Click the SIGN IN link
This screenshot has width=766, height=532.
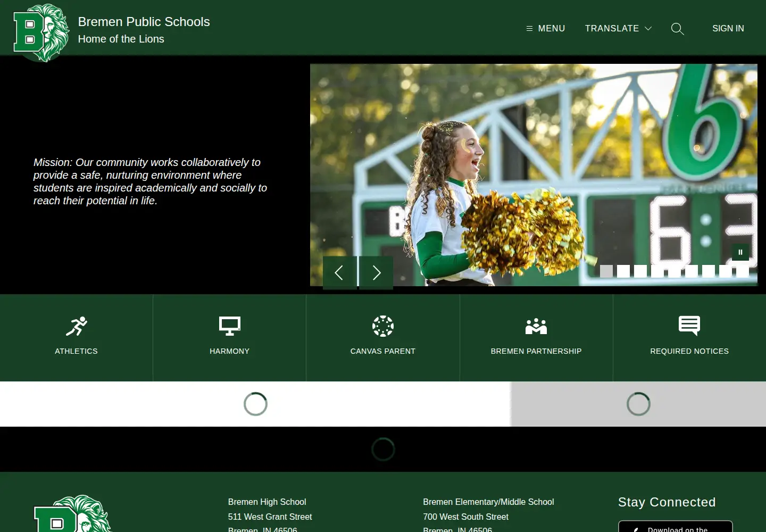tap(728, 28)
